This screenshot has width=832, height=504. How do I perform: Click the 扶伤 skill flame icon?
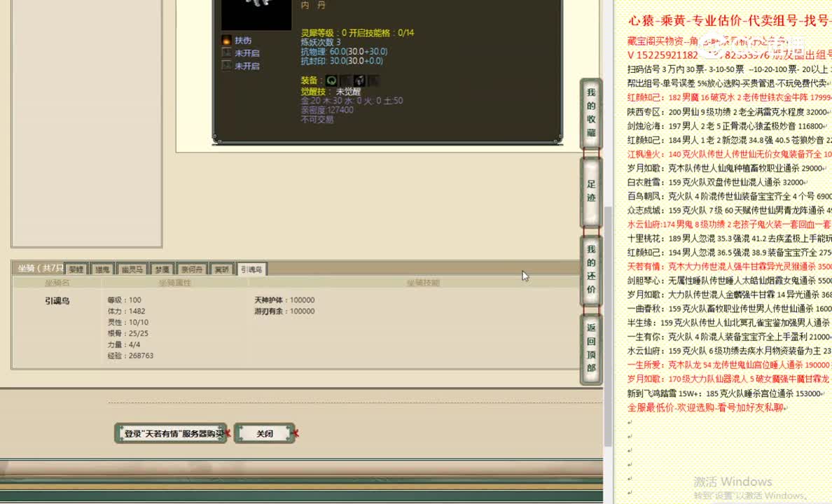point(227,41)
